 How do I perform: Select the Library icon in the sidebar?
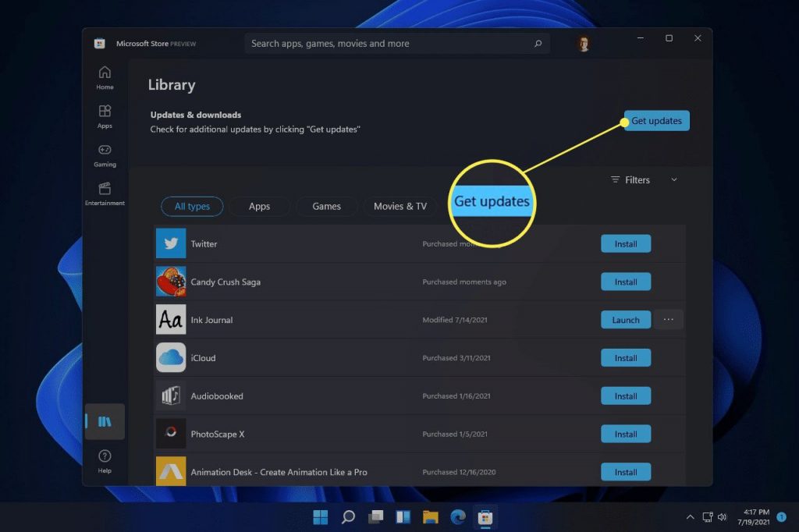coord(104,421)
